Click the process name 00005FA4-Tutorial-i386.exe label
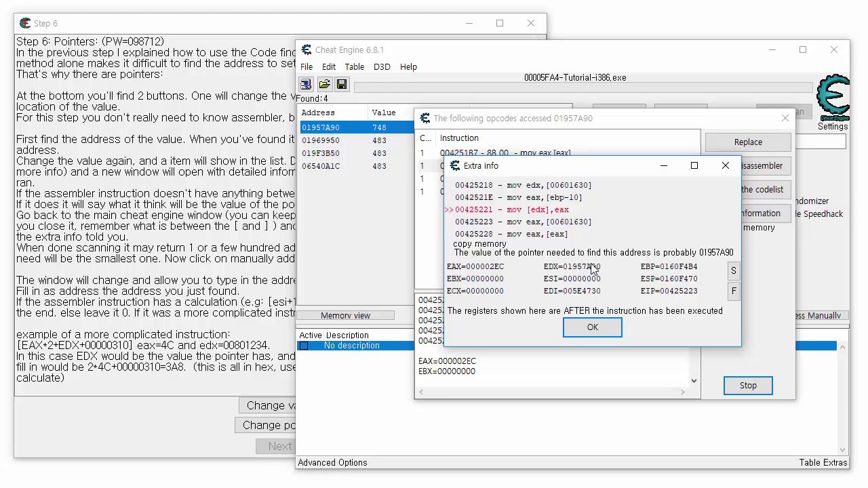This screenshot has width=868, height=488. click(575, 77)
